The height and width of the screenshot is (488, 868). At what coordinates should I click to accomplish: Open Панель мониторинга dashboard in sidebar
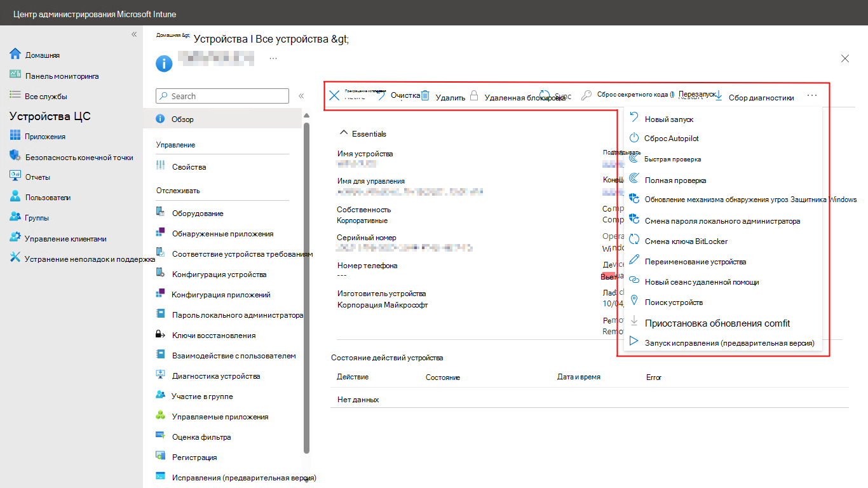coord(55,76)
